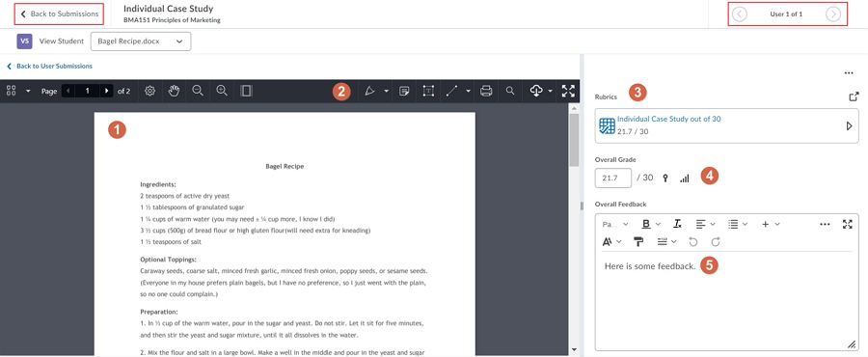
Task: Open download options arrow
Action: 552,92
